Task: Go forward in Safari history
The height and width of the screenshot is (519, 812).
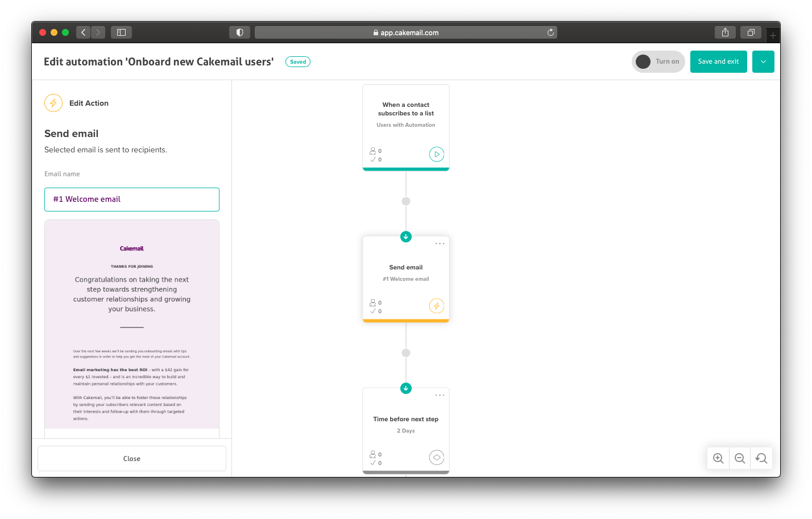Action: [98, 32]
